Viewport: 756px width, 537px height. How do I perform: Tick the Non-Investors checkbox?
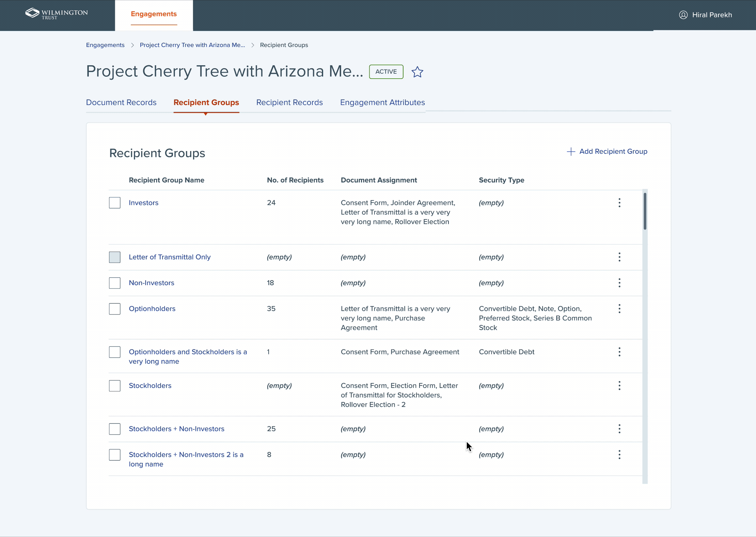[115, 283]
